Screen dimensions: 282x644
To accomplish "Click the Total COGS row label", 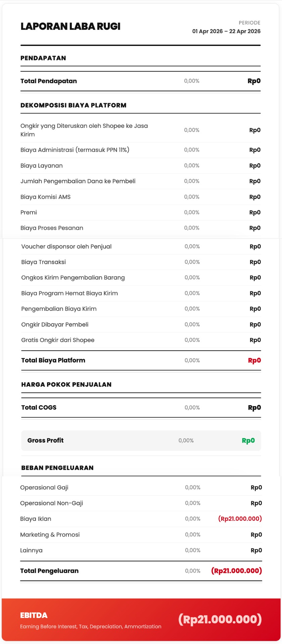I will tap(39, 408).
